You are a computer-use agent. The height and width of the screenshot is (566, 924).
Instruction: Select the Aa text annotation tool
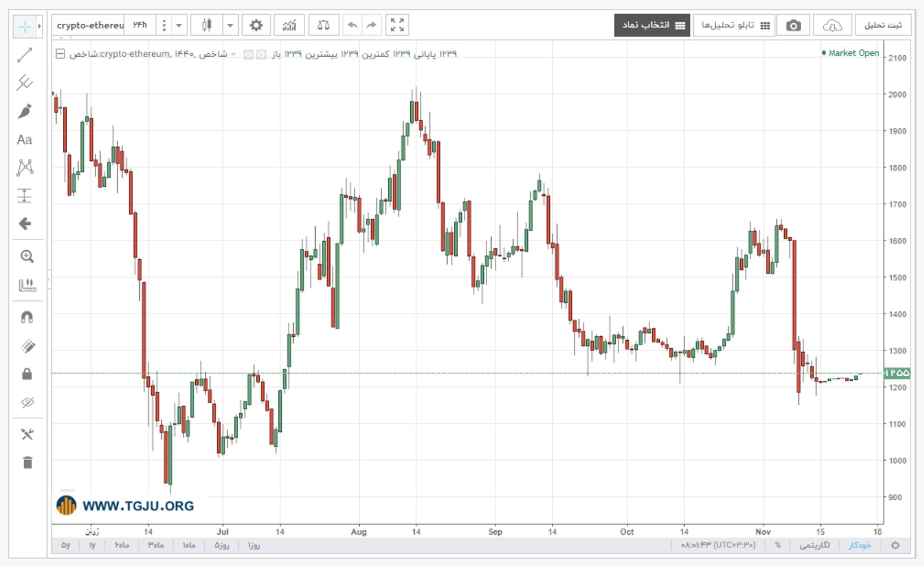(25, 140)
